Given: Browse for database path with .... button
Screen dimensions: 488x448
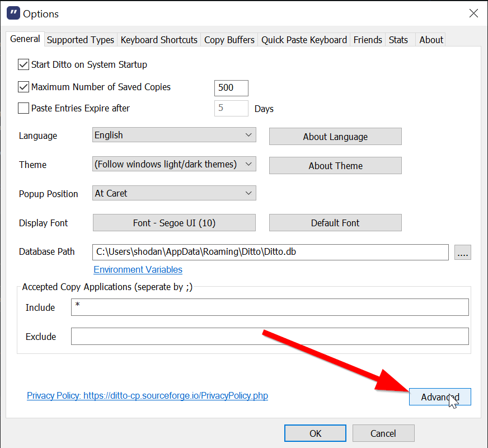Looking at the screenshot, I should pyautogui.click(x=462, y=252).
